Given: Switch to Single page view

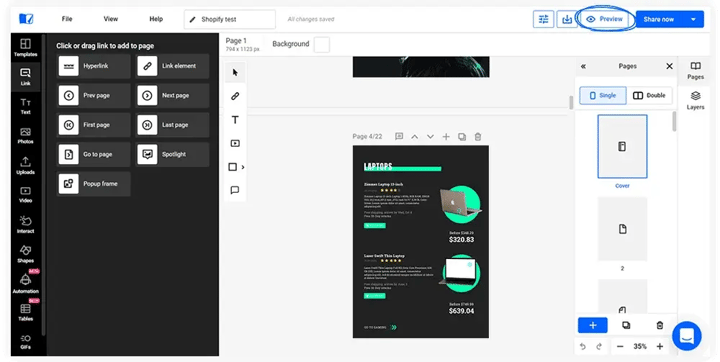Looking at the screenshot, I should (602, 96).
